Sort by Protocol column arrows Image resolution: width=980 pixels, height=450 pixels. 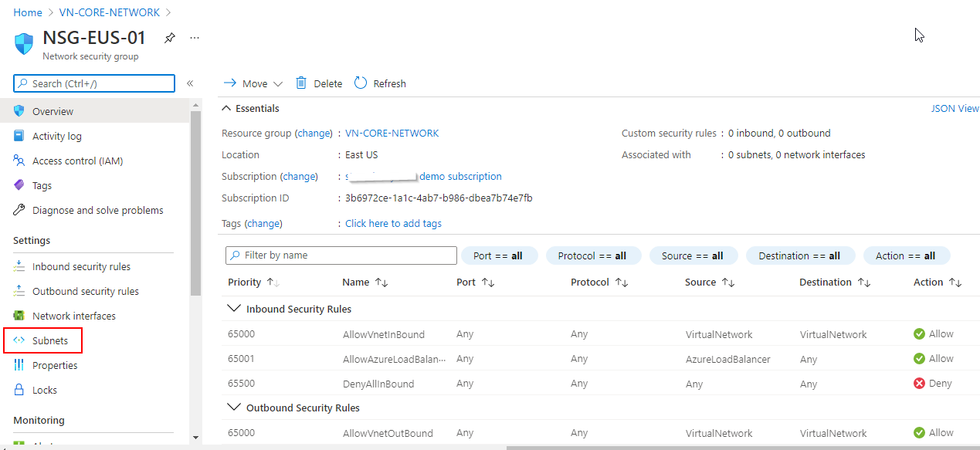[621, 283]
